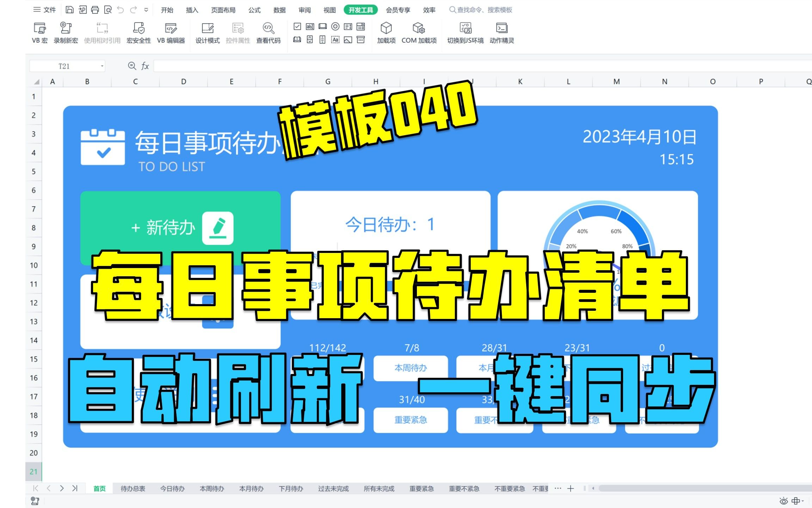Start recording with 录制新宏
The width and height of the screenshot is (812, 508).
tap(66, 33)
